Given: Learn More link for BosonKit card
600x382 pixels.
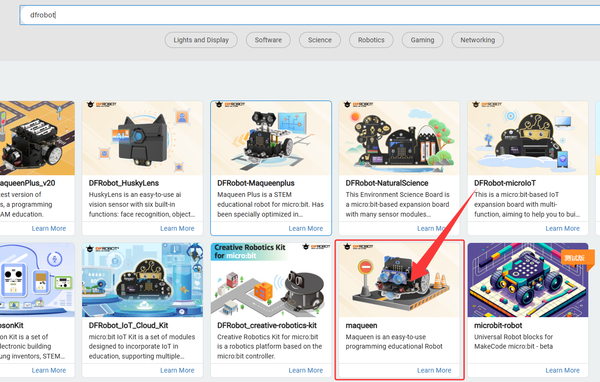Looking at the screenshot, I should pos(49,371).
